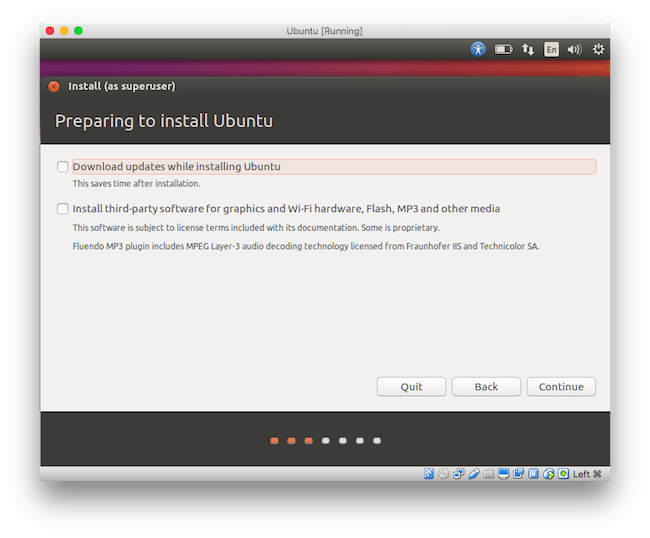Click the Fluendo MP3 plugin license note
Image resolution: width=650 pixels, height=538 pixels.
coord(306,246)
